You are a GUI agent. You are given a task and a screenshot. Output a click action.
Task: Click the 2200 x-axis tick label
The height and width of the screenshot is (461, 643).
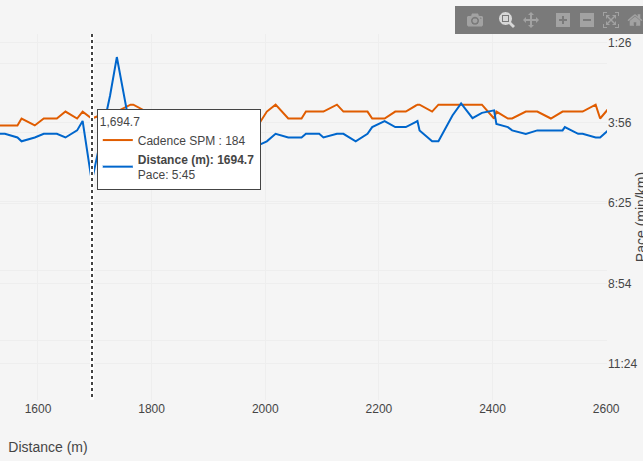point(379,408)
